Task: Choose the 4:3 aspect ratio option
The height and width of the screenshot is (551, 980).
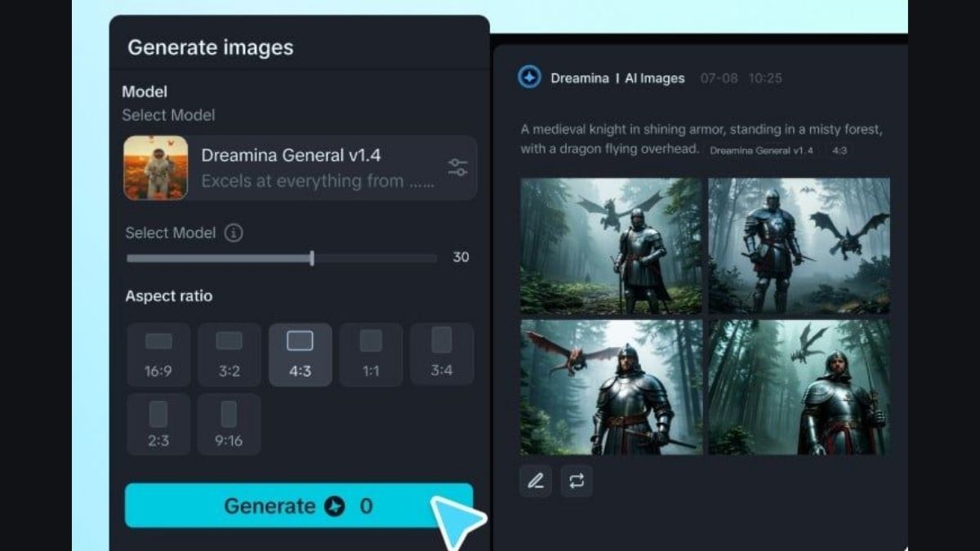Action: point(300,354)
